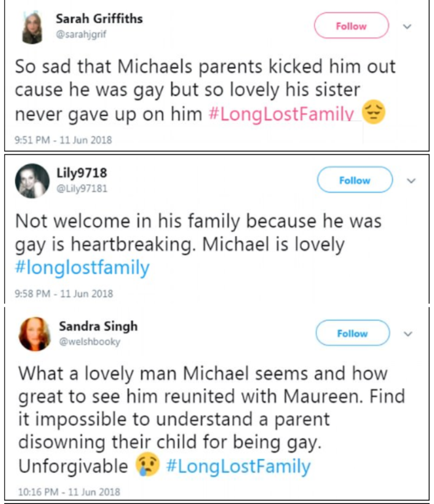Click Sandra Singh's profile avatar
434x504 pixels.
[x=35, y=334]
